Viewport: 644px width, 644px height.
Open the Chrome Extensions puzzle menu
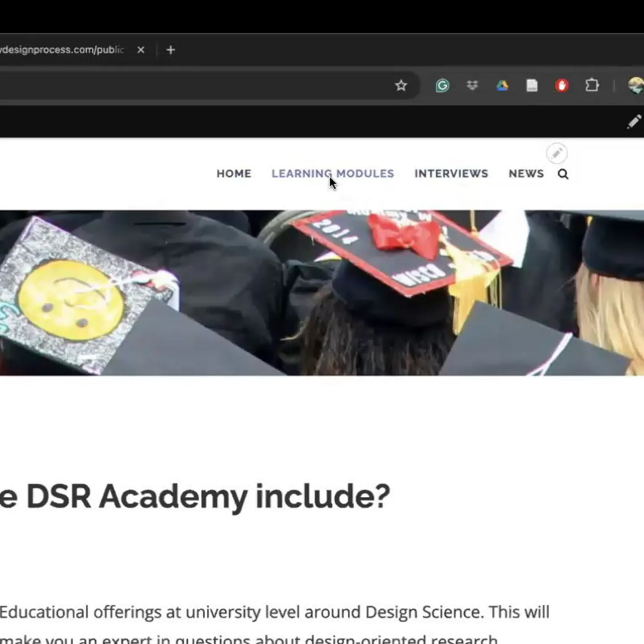click(592, 85)
